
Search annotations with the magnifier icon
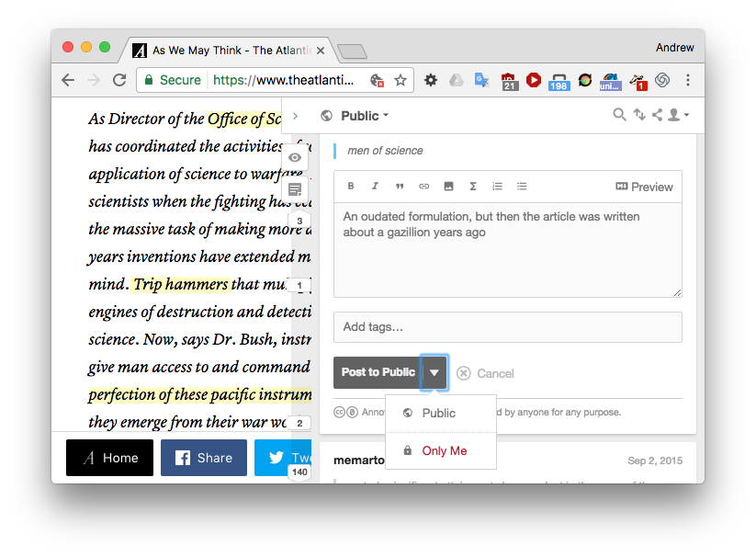619,115
